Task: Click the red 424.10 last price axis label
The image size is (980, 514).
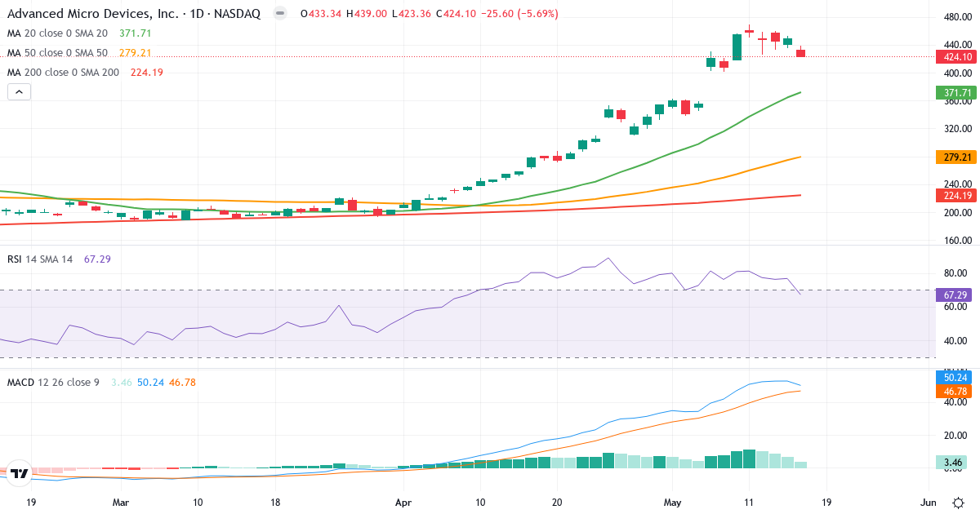Action: (x=956, y=56)
